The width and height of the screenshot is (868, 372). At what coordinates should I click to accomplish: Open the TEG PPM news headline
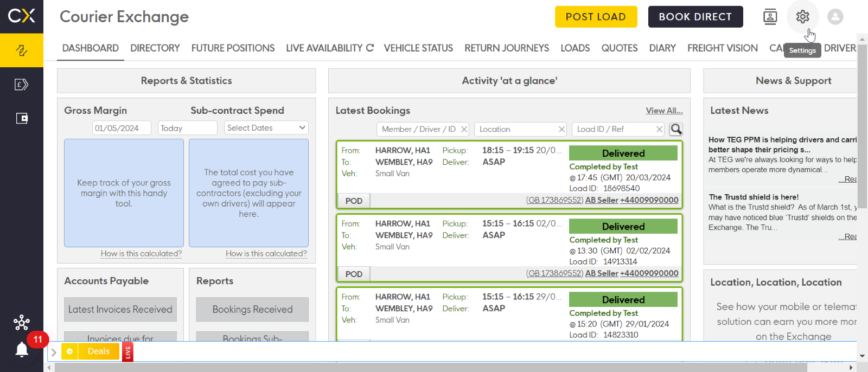point(782,145)
